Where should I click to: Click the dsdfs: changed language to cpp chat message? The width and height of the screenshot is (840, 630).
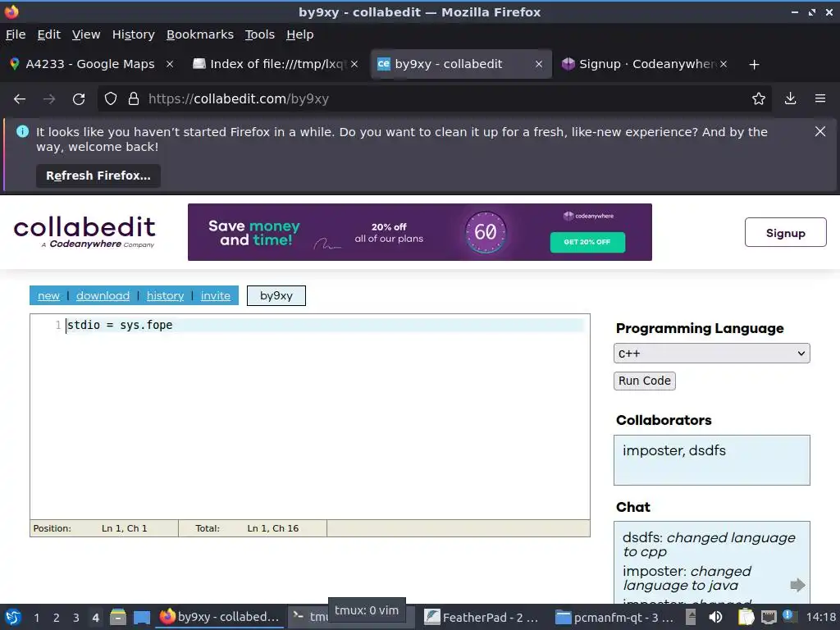(x=708, y=545)
